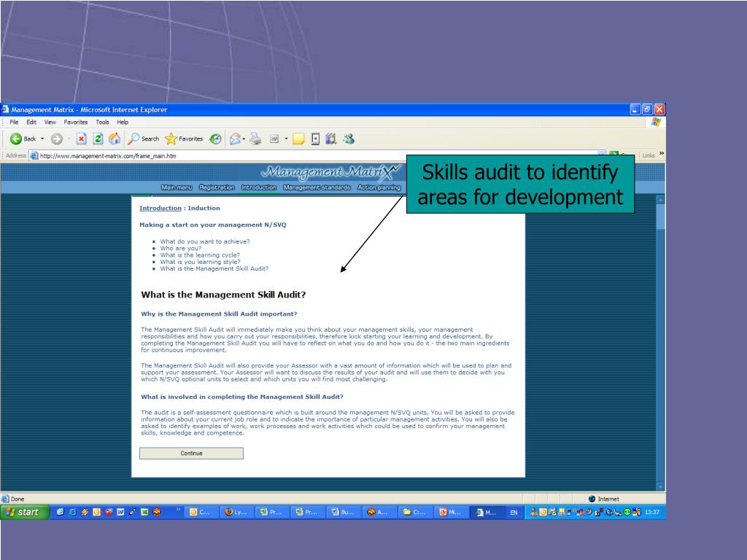Click 'What is the Management Skill Audit?' heading
Screen dimensions: 747x560
(223, 295)
